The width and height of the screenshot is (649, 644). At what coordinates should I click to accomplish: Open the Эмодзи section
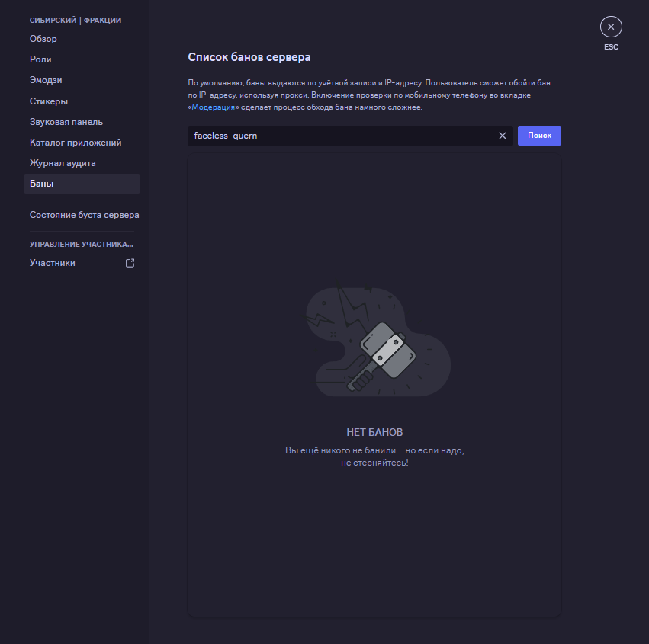[x=46, y=80]
